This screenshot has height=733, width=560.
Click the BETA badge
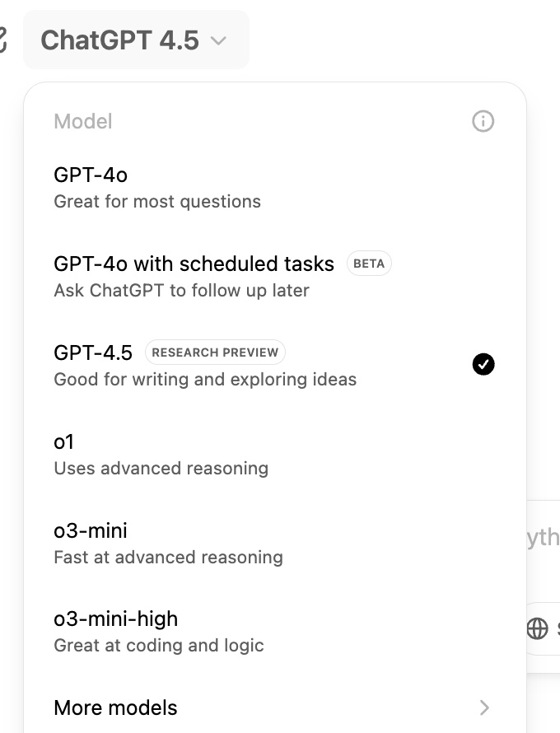pos(369,264)
